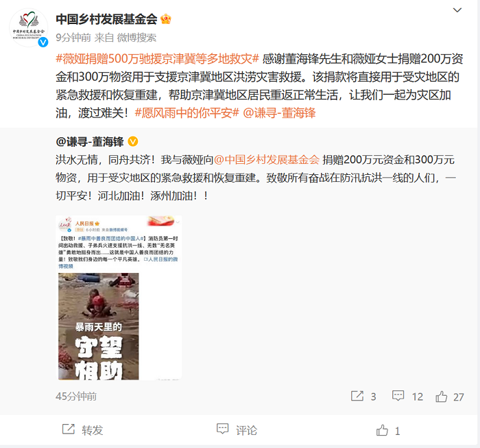Like the main post thumbs-up icon
Screen dimensions: 480x448
[382, 430]
